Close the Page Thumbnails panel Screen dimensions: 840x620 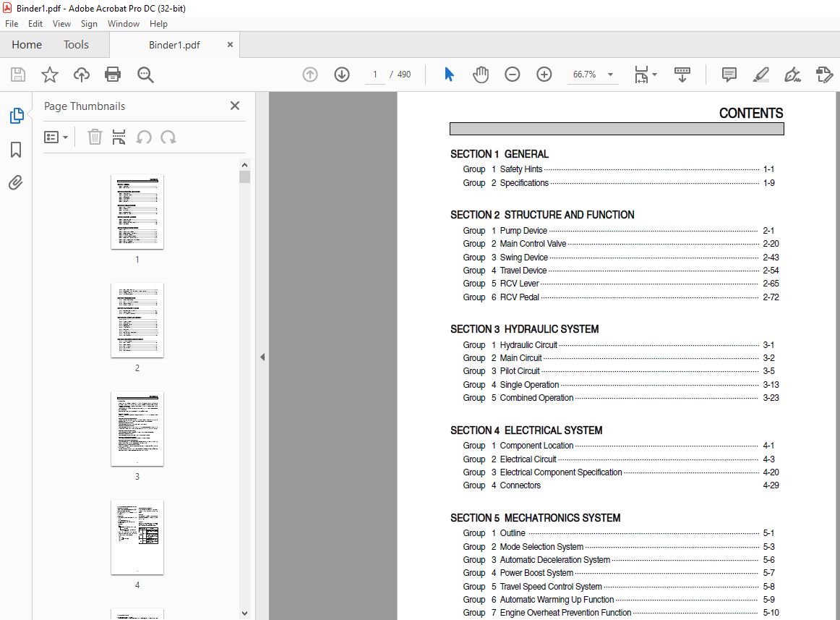[x=235, y=106]
